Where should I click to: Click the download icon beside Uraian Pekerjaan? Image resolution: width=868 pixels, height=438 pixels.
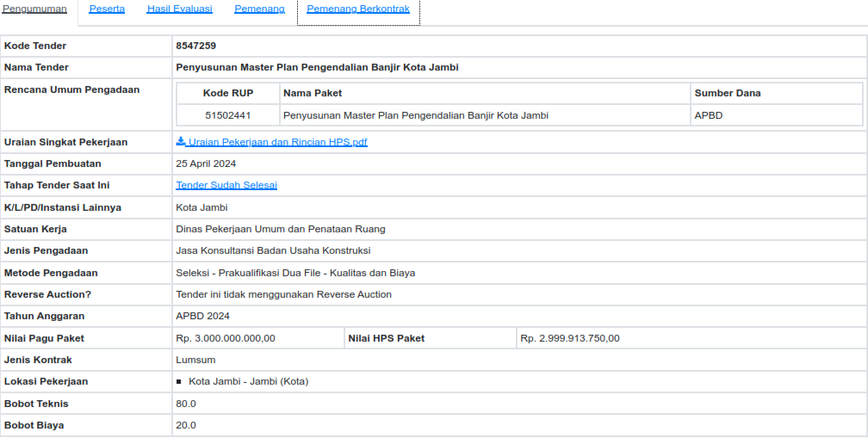[x=181, y=141]
